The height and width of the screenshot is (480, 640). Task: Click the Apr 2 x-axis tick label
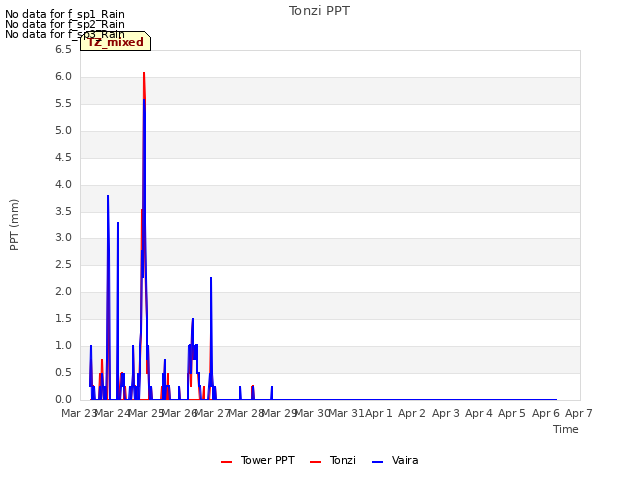(x=412, y=413)
